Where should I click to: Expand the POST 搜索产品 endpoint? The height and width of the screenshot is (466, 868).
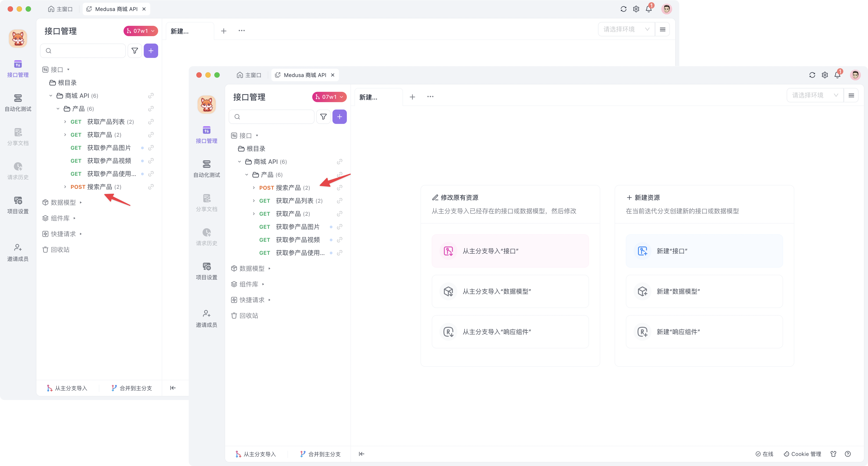click(x=254, y=188)
